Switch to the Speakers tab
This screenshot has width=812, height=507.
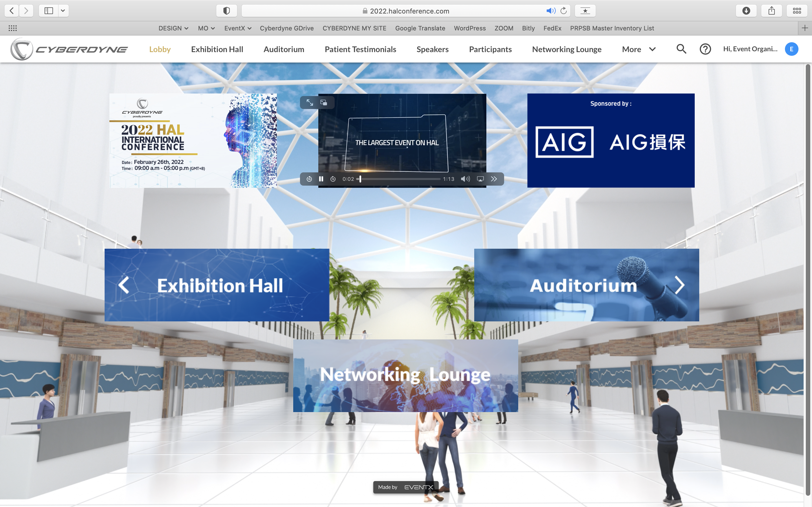pyautogui.click(x=432, y=49)
